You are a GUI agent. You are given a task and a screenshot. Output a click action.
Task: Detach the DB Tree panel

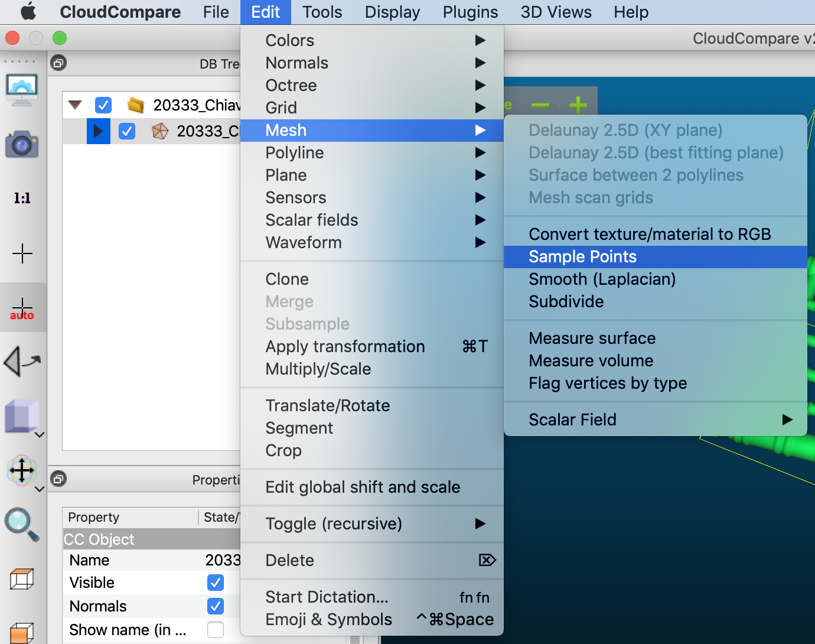pyautogui.click(x=58, y=63)
